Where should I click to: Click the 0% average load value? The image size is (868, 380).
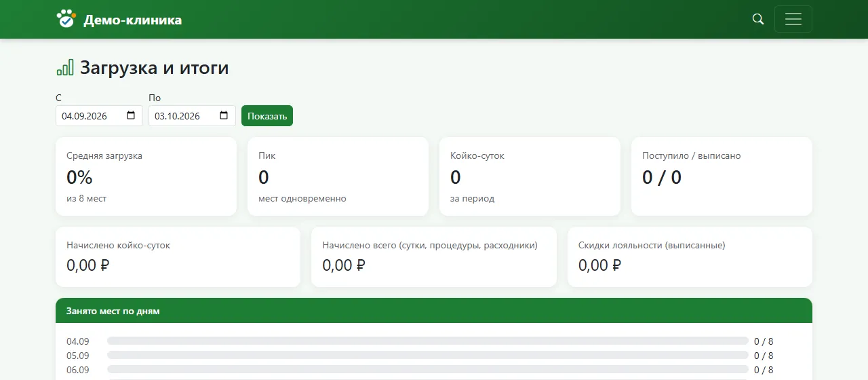[x=79, y=177]
